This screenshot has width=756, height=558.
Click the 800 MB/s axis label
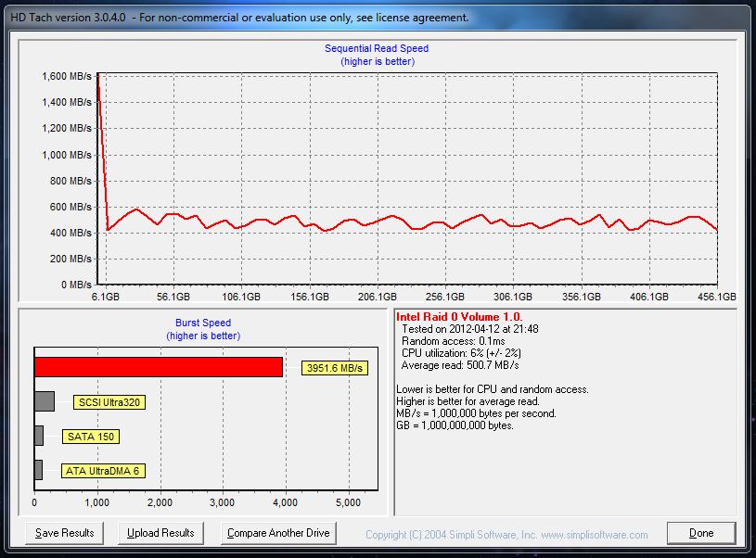point(70,181)
